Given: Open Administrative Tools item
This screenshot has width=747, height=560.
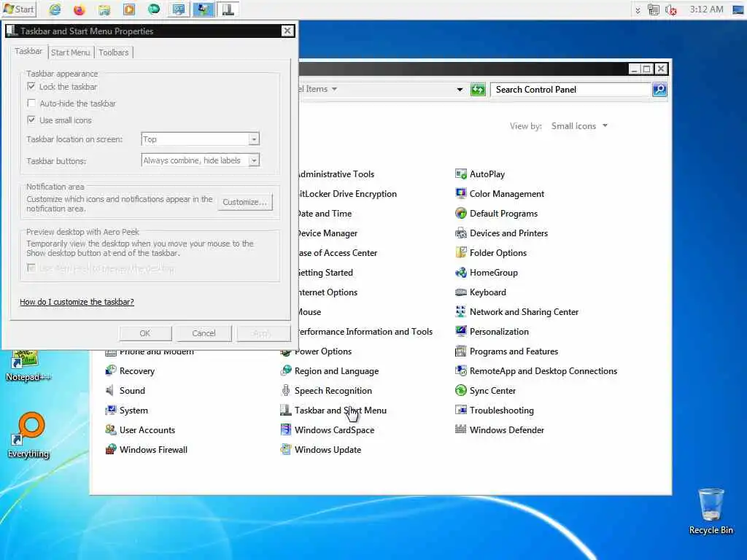Looking at the screenshot, I should click(x=336, y=174).
